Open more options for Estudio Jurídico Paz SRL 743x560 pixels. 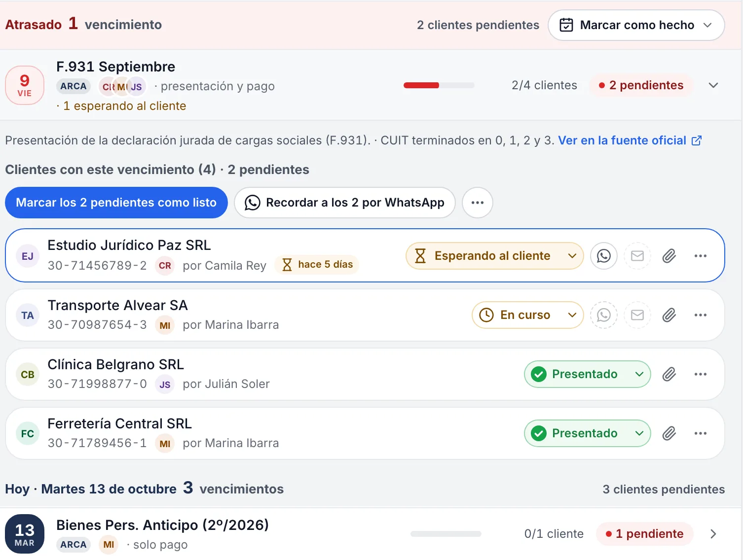point(701,256)
